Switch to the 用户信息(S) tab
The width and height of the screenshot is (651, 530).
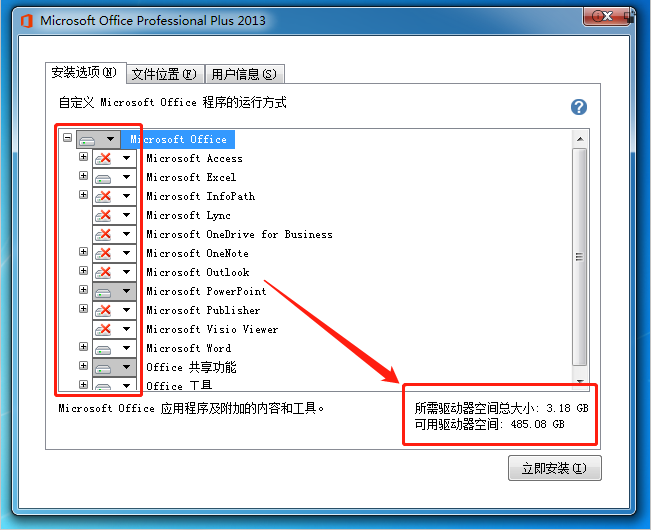245,74
